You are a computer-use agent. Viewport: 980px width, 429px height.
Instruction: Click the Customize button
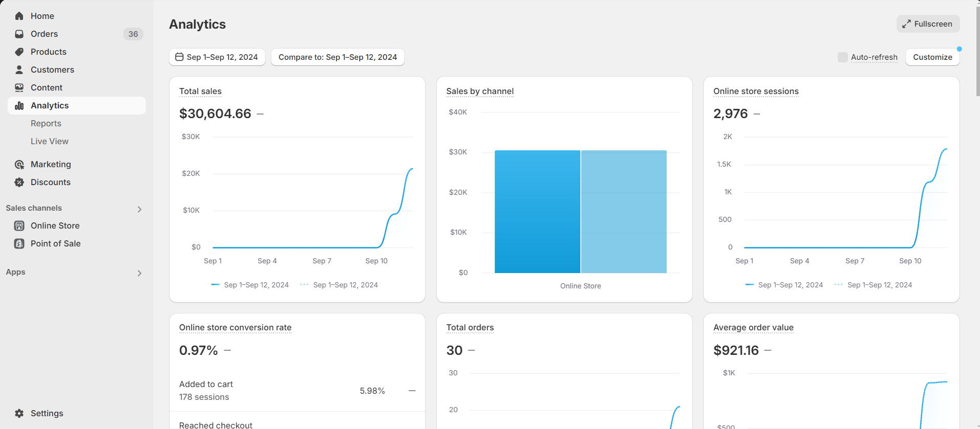[932, 57]
